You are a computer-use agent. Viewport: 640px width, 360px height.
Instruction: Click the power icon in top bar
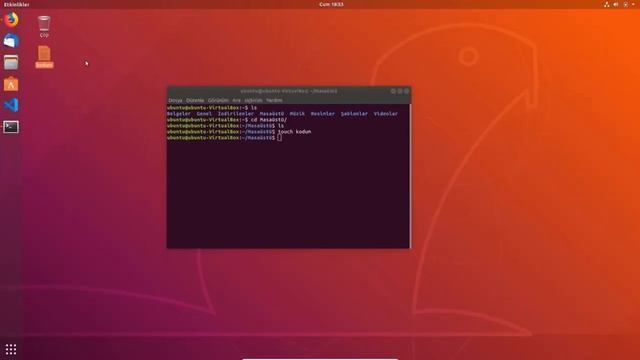[x=626, y=4]
